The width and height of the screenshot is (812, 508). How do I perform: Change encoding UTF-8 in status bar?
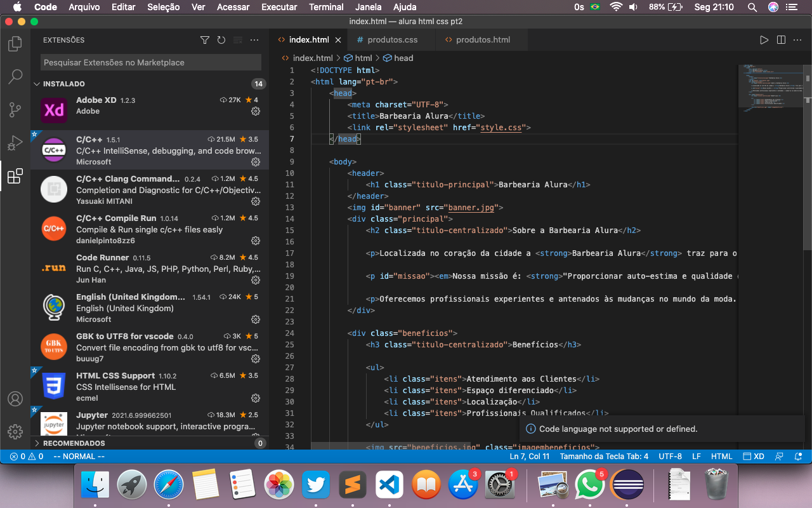click(x=670, y=456)
